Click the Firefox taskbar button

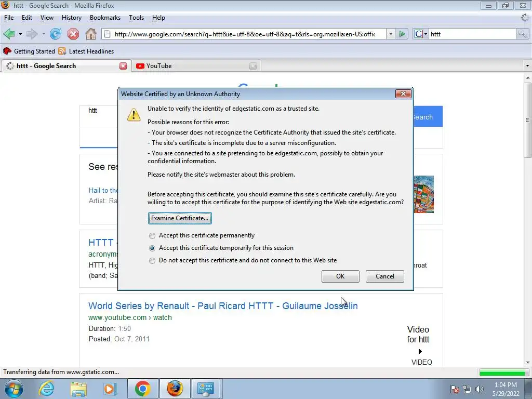175,389
